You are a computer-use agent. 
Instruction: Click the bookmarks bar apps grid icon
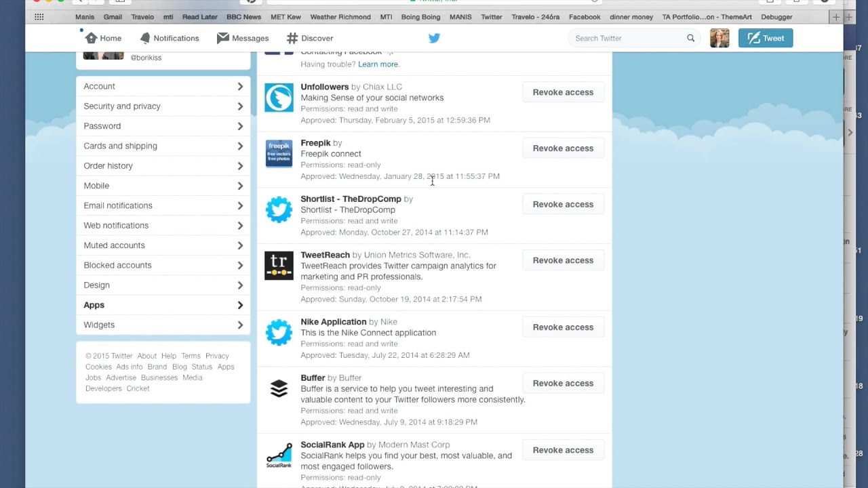tap(39, 17)
